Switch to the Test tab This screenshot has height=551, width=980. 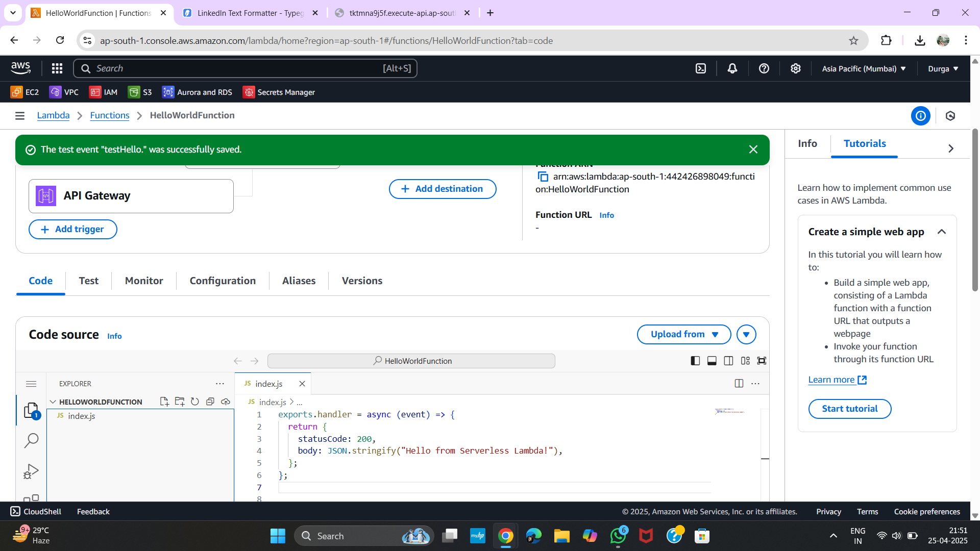(89, 281)
